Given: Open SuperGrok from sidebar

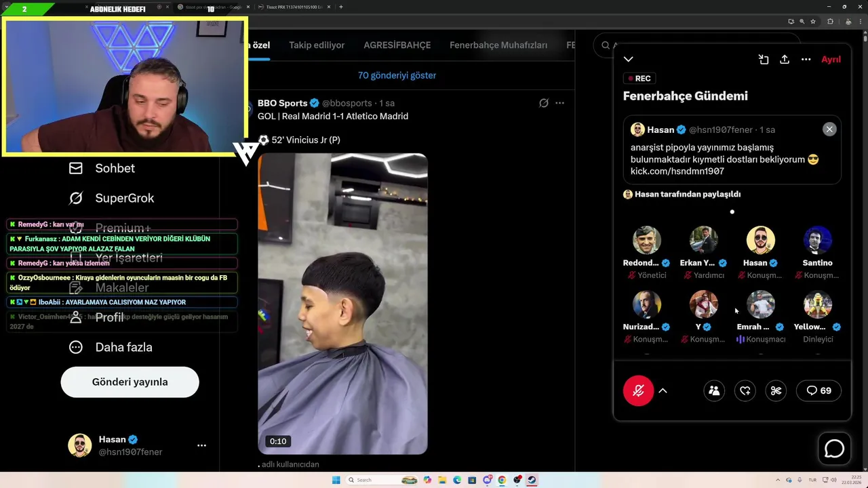Looking at the screenshot, I should 111,198.
